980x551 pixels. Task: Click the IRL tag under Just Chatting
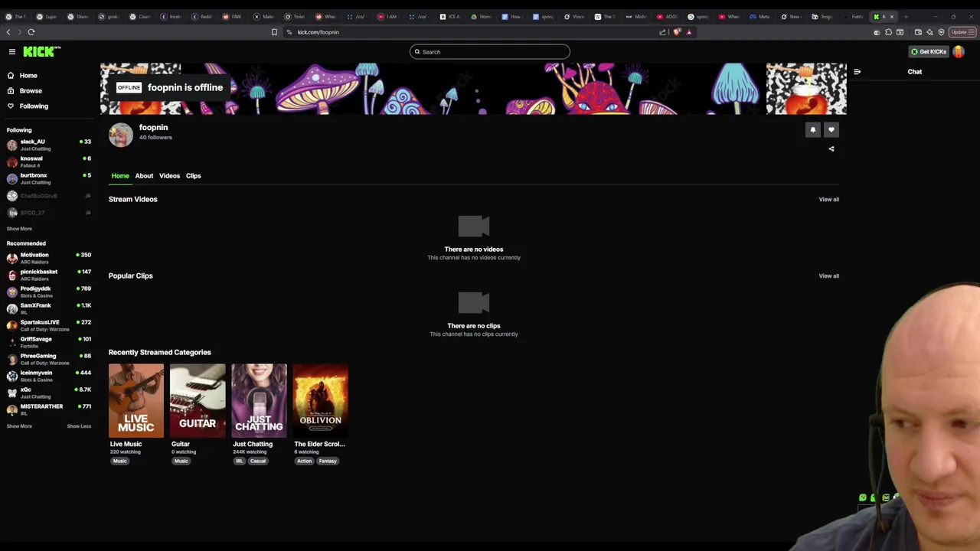coord(240,461)
